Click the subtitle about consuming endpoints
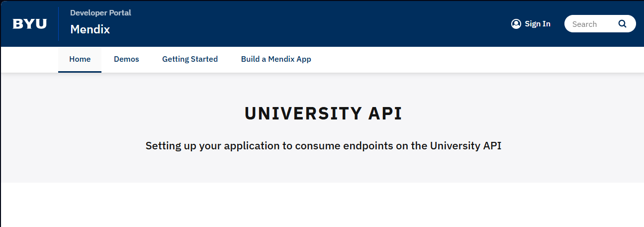This screenshot has width=644, height=227. (x=323, y=146)
